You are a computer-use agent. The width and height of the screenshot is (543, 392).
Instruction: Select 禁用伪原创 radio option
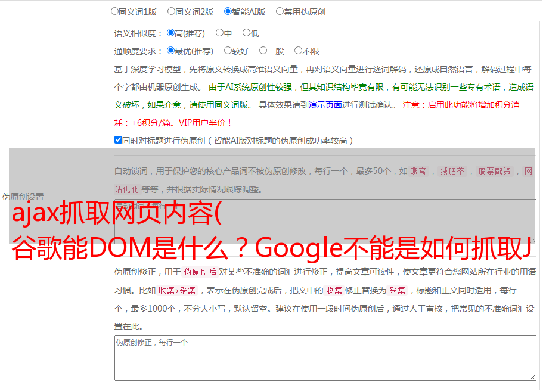tap(280, 11)
